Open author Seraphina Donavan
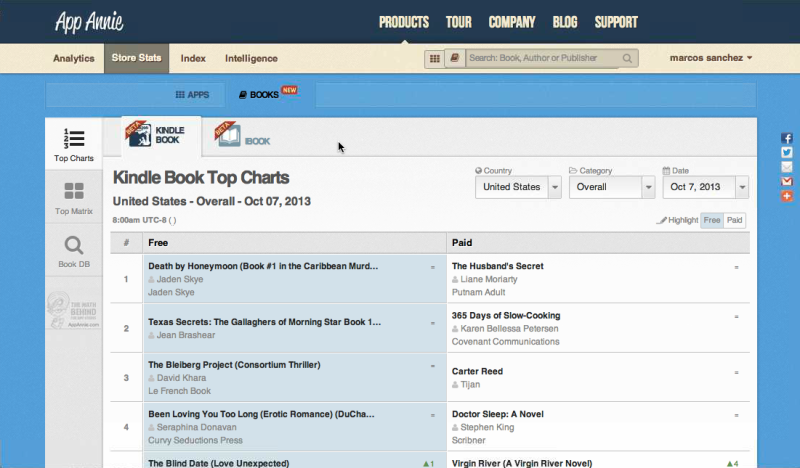 [x=196, y=427]
